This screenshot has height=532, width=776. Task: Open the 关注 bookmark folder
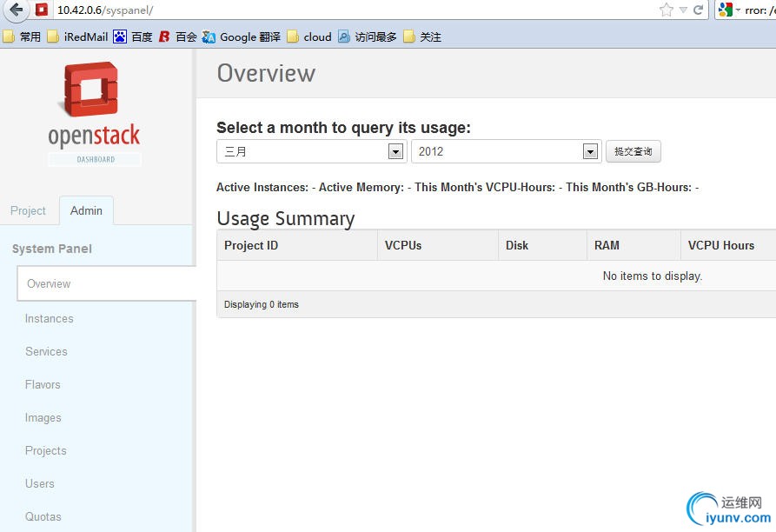[422, 37]
